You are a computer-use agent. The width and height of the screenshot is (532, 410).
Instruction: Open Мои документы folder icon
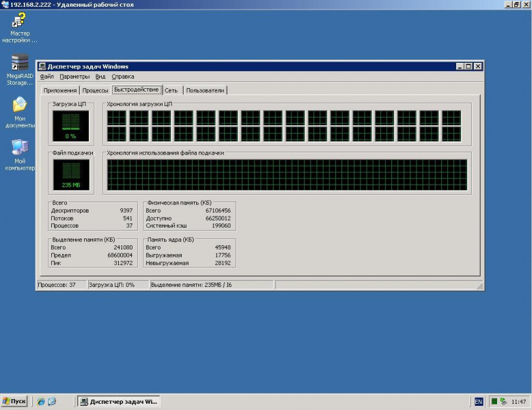pos(20,112)
